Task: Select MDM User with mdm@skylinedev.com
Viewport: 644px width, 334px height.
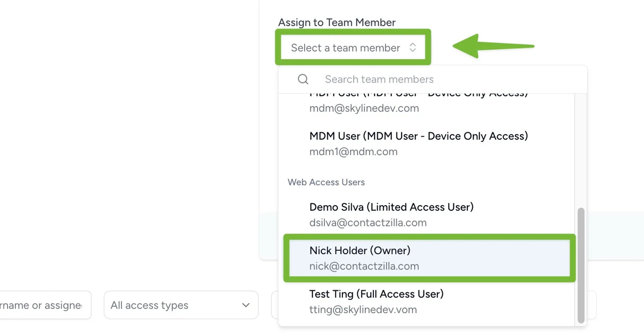Action: click(427, 103)
